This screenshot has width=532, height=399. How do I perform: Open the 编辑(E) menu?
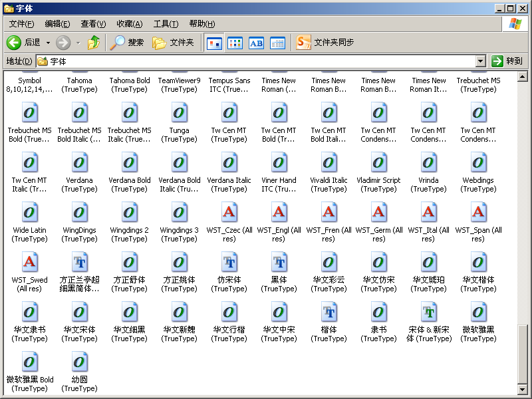tap(57, 24)
